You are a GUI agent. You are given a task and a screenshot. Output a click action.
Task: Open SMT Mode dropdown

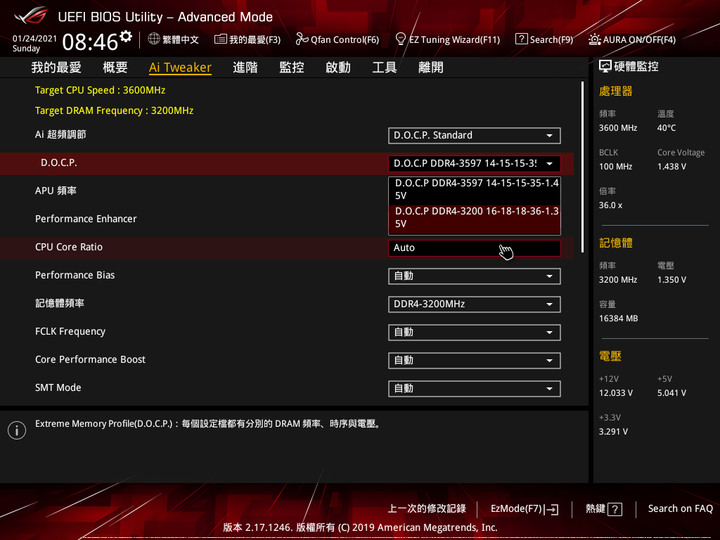coord(474,388)
